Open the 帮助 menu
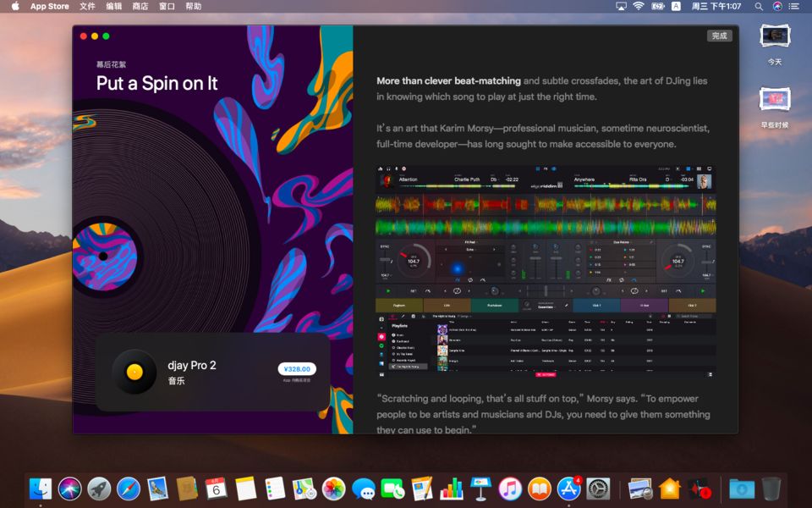 point(193,6)
